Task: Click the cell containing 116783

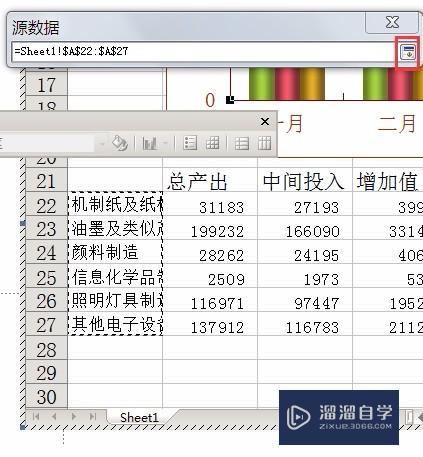Action: click(x=305, y=324)
